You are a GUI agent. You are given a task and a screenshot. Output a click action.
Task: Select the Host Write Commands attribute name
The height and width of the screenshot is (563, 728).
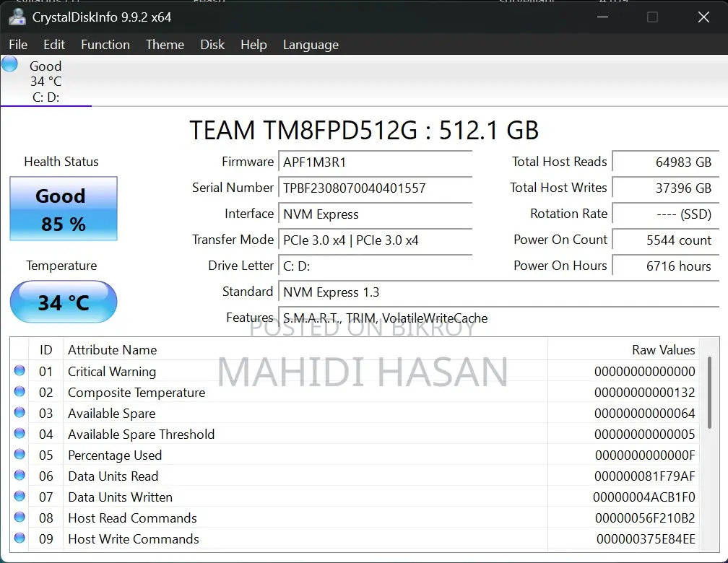[x=134, y=539]
